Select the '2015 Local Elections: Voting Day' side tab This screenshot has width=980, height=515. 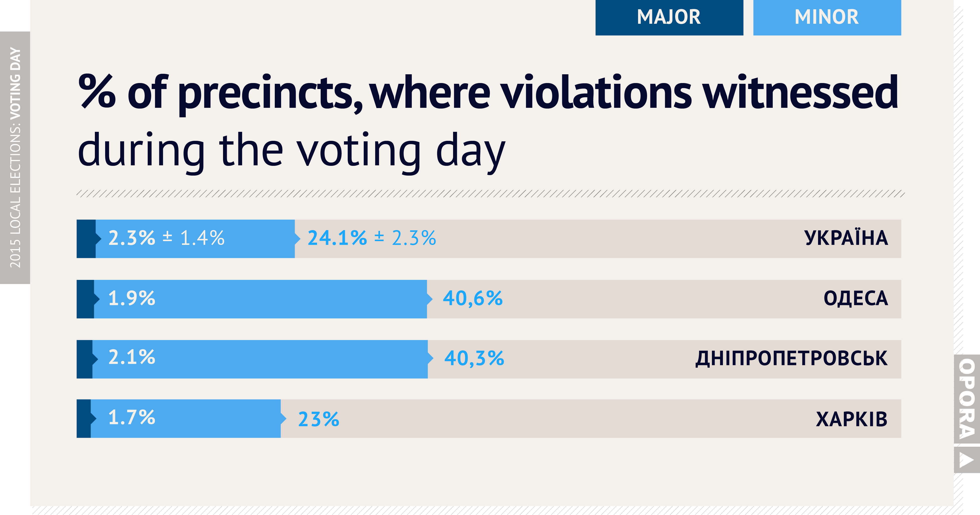(15, 157)
